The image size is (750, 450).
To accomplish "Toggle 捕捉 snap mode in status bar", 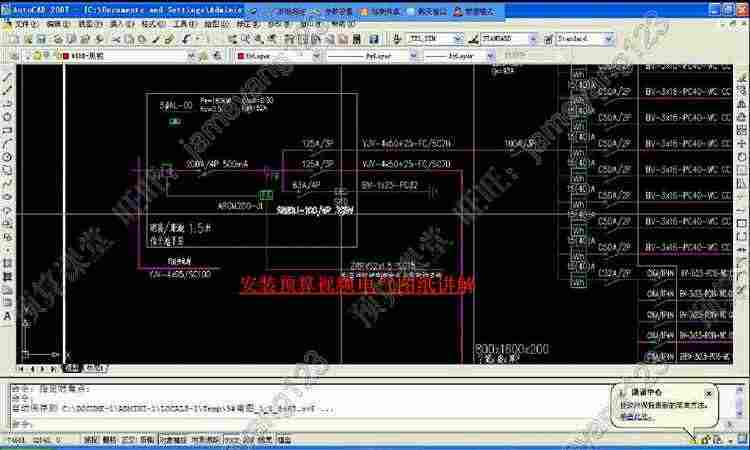I will [90, 439].
